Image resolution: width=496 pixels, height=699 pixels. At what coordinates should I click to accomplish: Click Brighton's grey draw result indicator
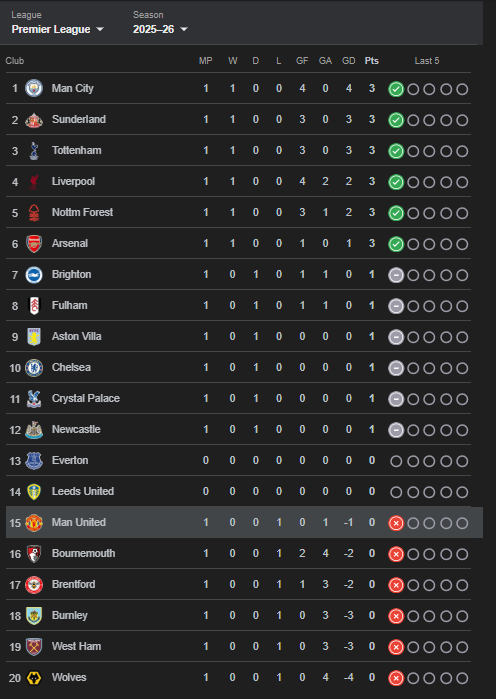tap(396, 275)
